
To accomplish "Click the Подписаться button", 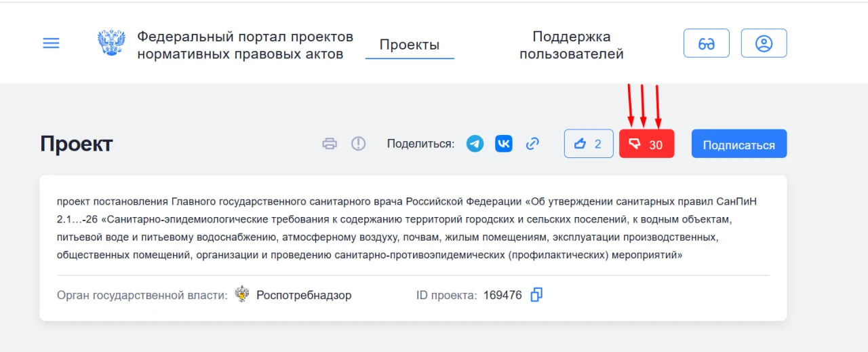I will 739,144.
